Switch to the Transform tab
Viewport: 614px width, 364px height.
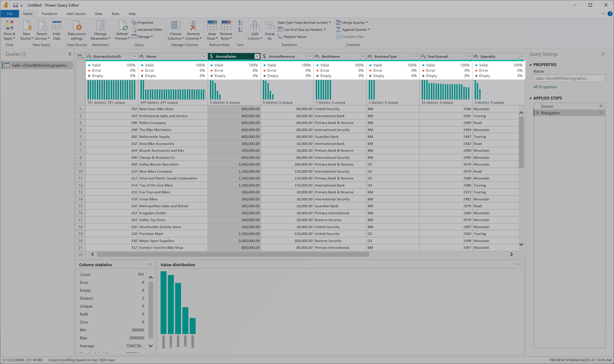point(49,13)
